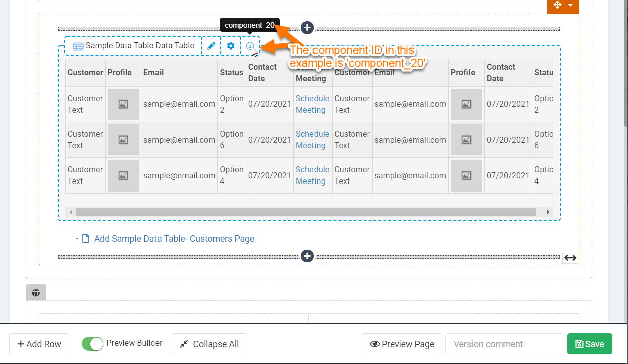Click the table's horizontal scrollbar left arrow
The image size is (628, 364).
point(70,212)
